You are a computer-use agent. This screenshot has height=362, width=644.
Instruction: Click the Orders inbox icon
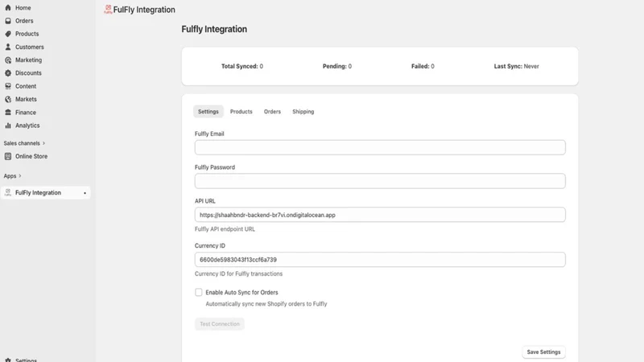click(x=8, y=21)
